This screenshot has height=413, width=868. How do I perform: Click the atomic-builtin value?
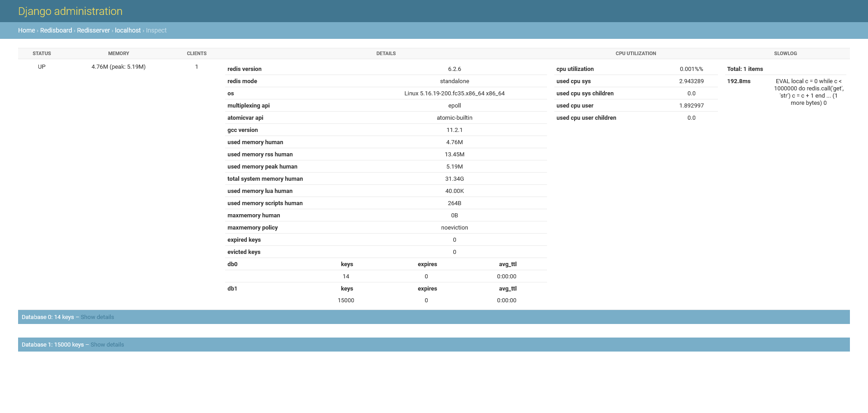click(454, 118)
